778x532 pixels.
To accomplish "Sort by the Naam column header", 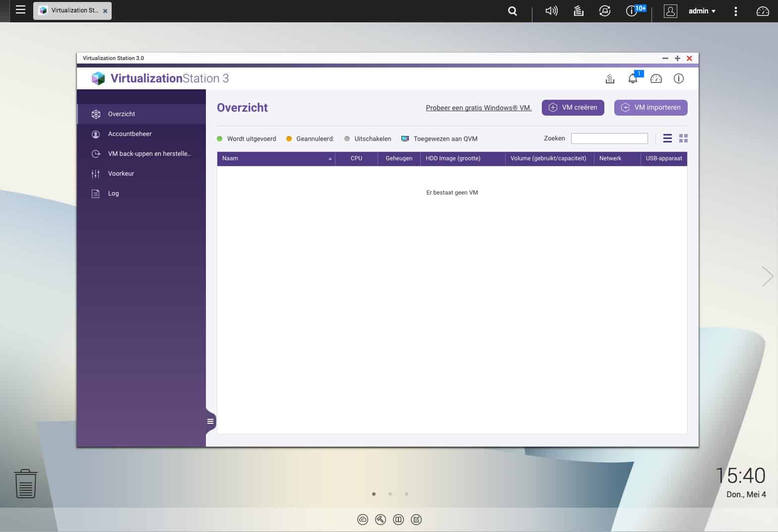I will pyautogui.click(x=276, y=159).
